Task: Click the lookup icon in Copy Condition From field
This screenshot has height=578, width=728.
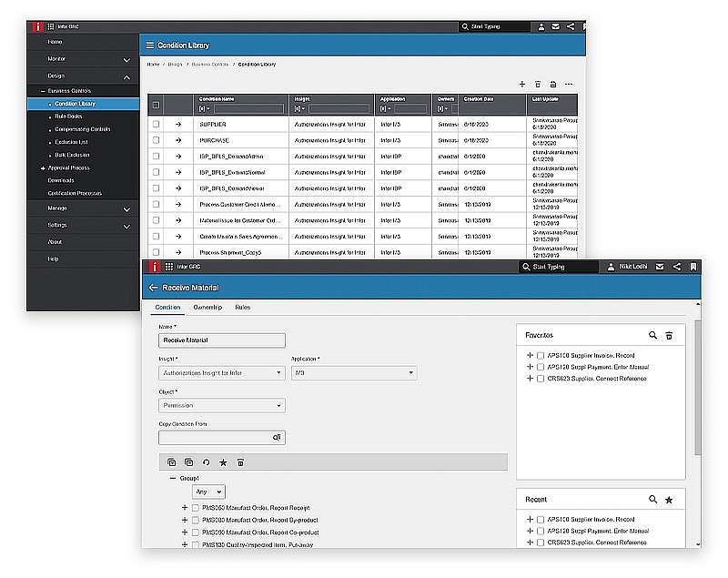Action: 277,437
